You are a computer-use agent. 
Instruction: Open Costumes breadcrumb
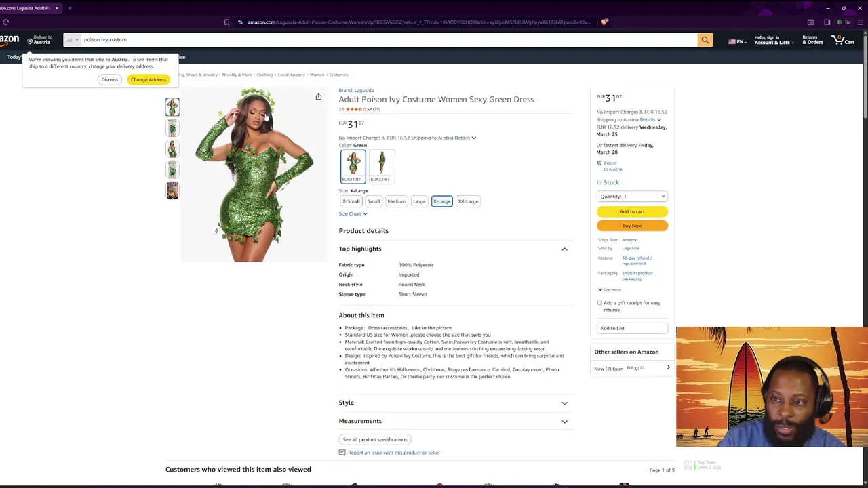tap(338, 75)
